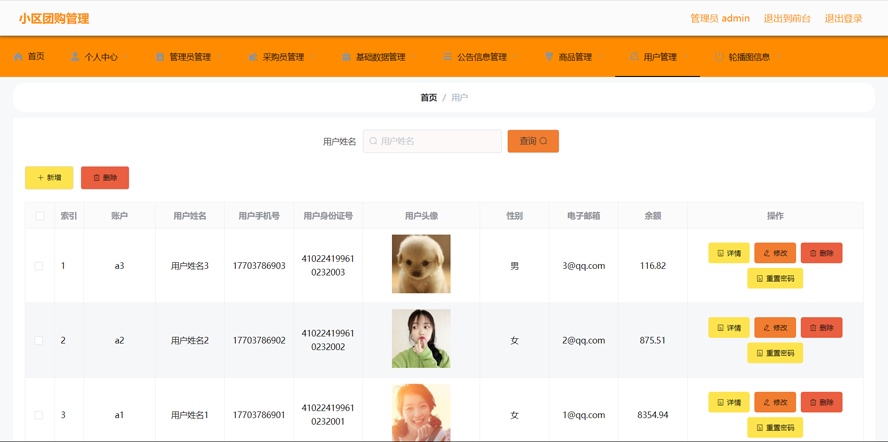The height and width of the screenshot is (442, 888).
Task: Expand the 管理员管理 dropdown arrow
Action: [219, 57]
